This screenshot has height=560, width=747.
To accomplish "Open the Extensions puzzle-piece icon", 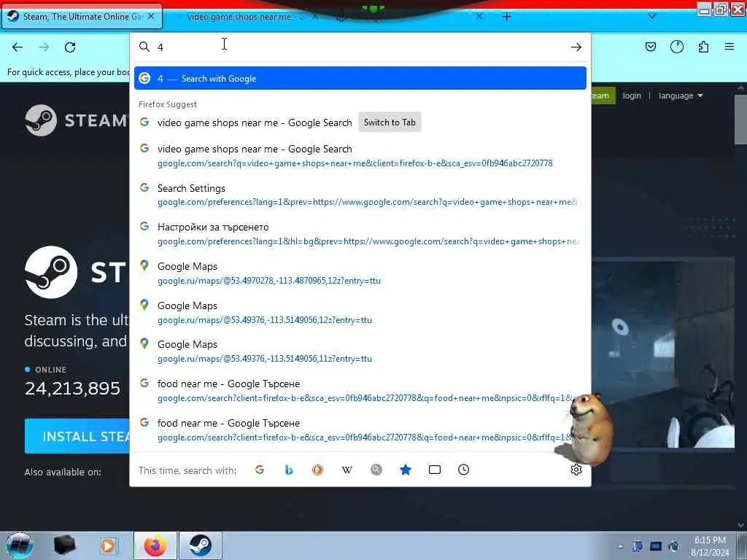I will point(703,47).
